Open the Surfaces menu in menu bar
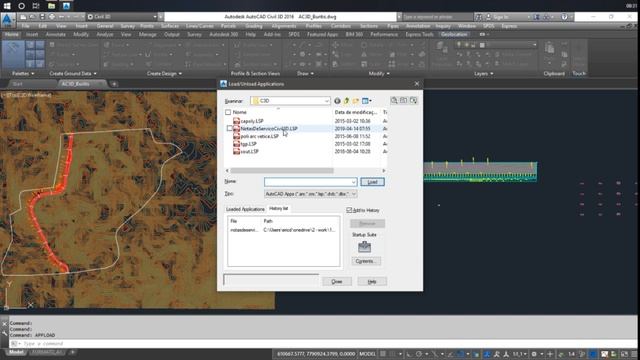Viewport: 640px width, 360px height. point(170,26)
